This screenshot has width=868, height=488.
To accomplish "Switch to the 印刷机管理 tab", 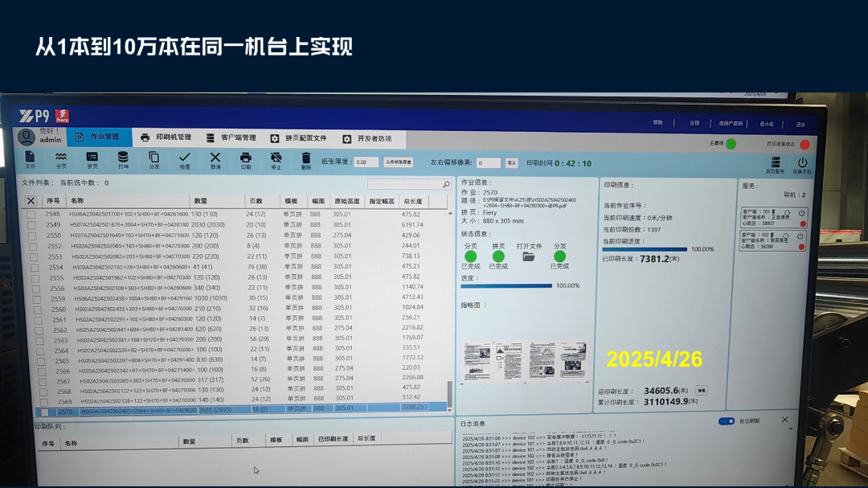I will pyautogui.click(x=166, y=137).
